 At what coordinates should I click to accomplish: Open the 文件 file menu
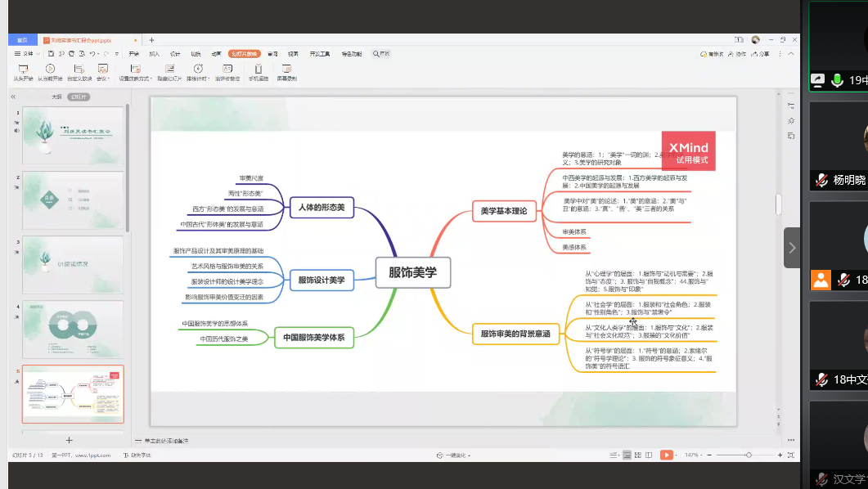[x=26, y=54]
